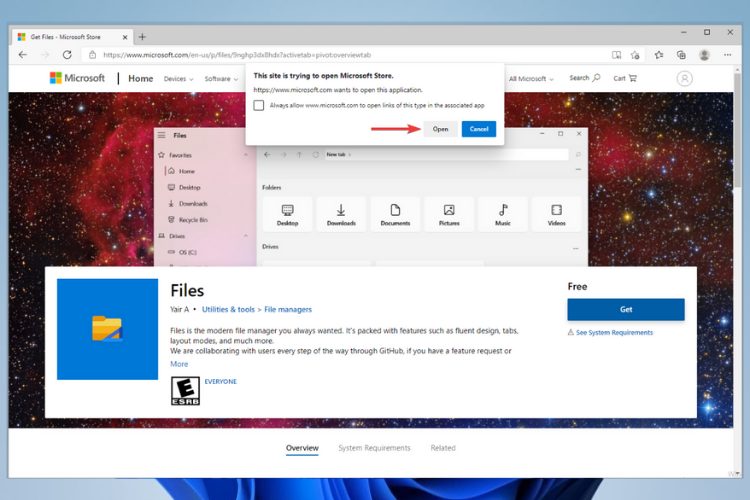Add this page to favorites
750x500 pixels.
(635, 55)
